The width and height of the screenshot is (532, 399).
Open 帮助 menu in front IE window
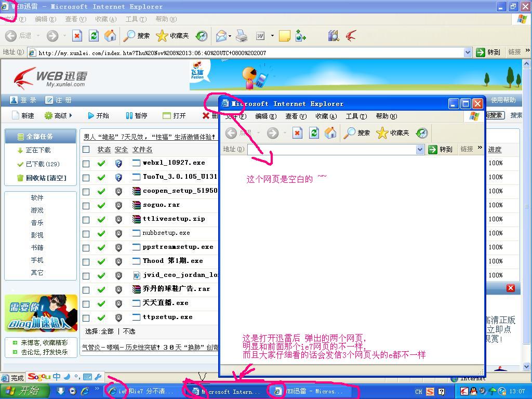(387, 116)
